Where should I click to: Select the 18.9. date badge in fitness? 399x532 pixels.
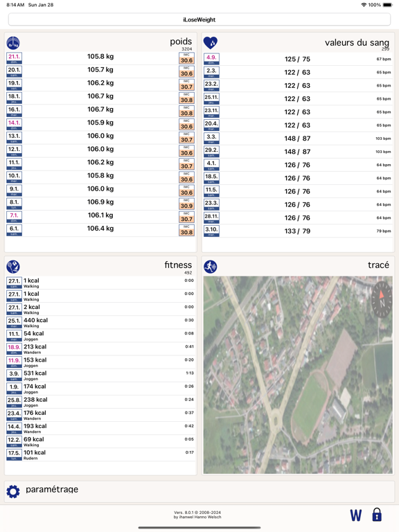[15, 349]
